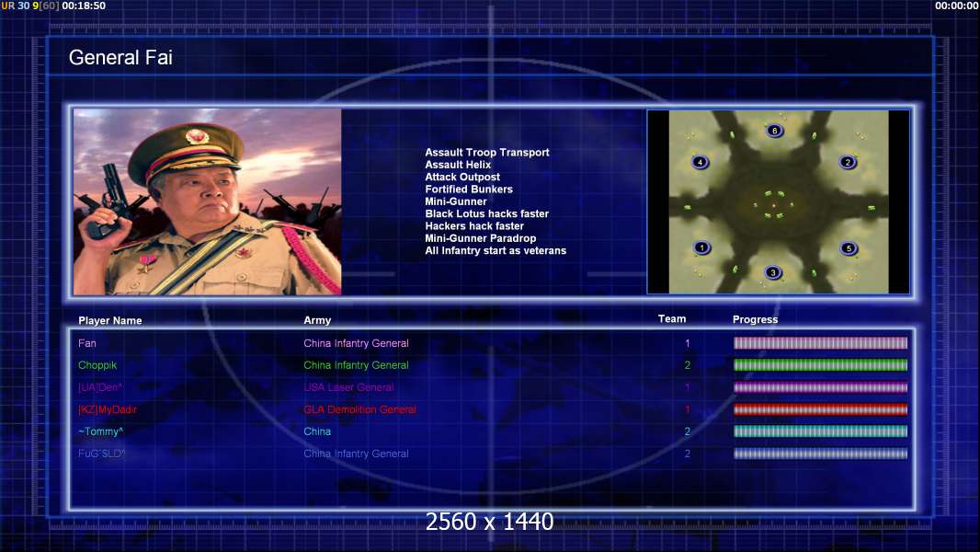Click start position 5 marker on minimap

[849, 248]
